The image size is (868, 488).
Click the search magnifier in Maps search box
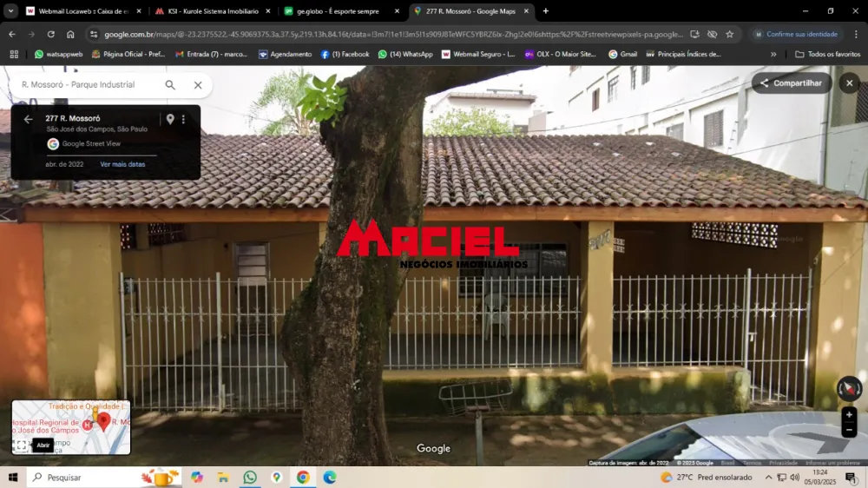170,85
